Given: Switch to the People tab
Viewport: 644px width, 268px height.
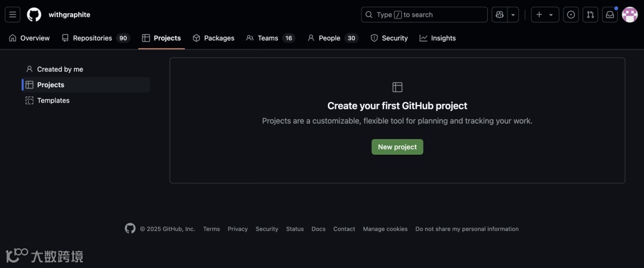Looking at the screenshot, I should [333, 38].
